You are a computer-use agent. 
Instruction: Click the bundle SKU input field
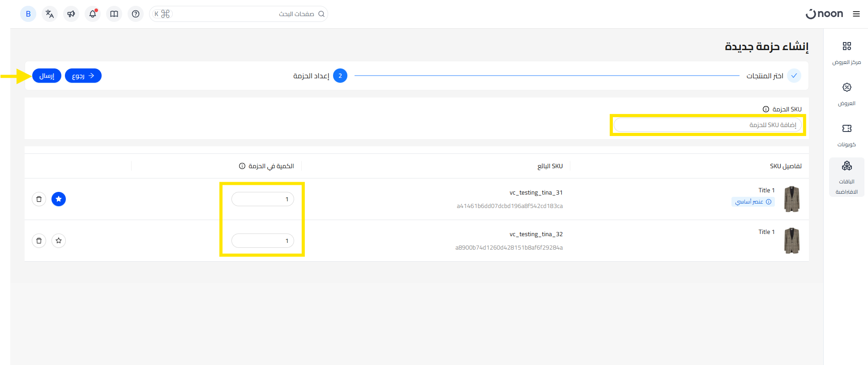pyautogui.click(x=707, y=125)
